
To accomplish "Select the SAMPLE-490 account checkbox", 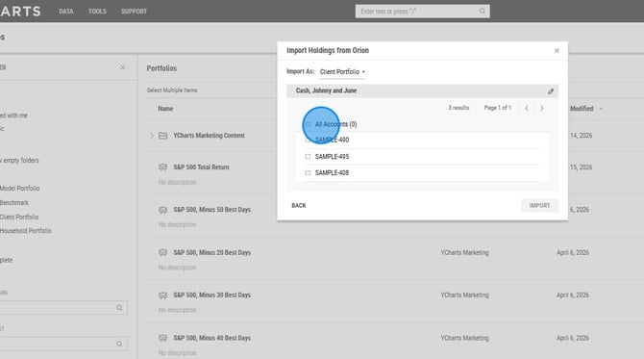I will (x=308, y=140).
